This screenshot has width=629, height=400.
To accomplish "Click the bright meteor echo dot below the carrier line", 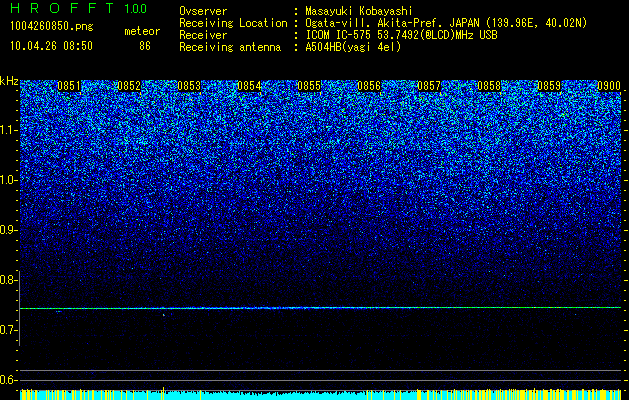I will pyautogui.click(x=164, y=315).
